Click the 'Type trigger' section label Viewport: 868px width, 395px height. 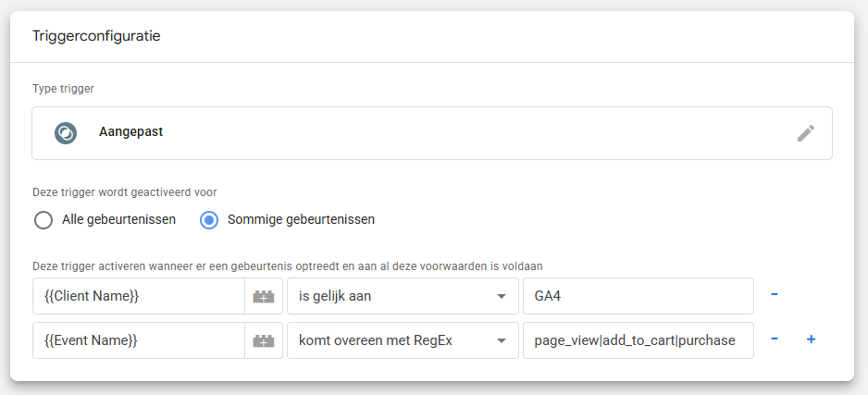pyautogui.click(x=63, y=89)
